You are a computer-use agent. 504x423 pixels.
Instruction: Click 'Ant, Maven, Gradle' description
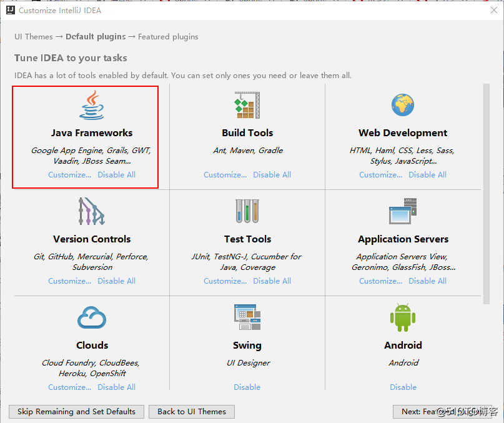click(x=248, y=150)
